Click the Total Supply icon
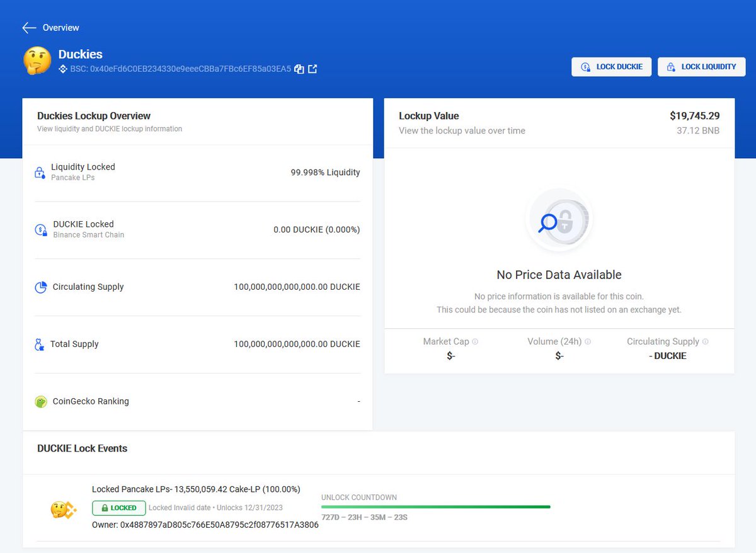756x553 pixels. 40,345
